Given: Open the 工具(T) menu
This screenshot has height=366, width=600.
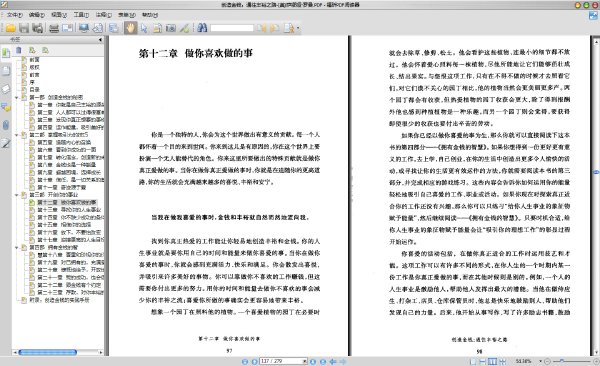Looking at the screenshot, I should point(81,15).
